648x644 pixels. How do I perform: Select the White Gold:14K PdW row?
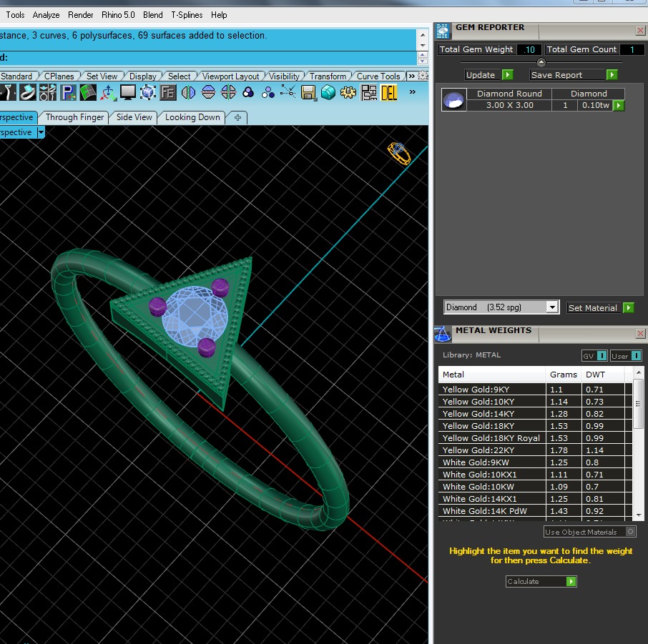point(535,511)
